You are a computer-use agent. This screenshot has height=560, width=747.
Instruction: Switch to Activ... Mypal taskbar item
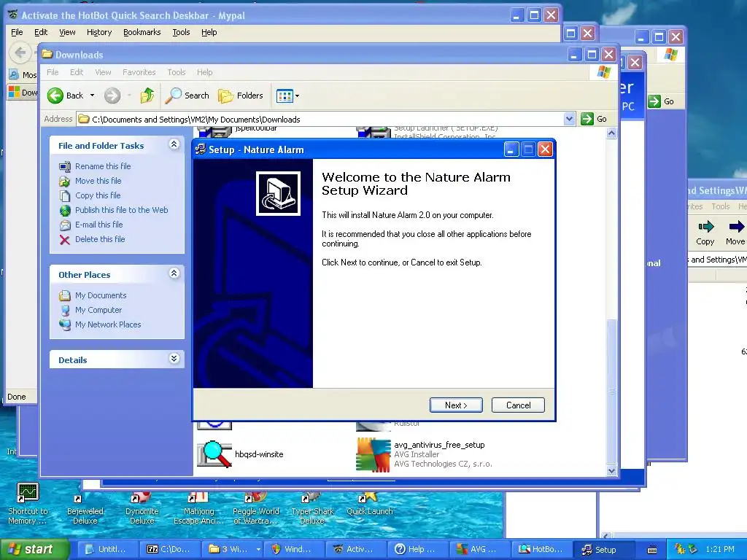[356, 549]
